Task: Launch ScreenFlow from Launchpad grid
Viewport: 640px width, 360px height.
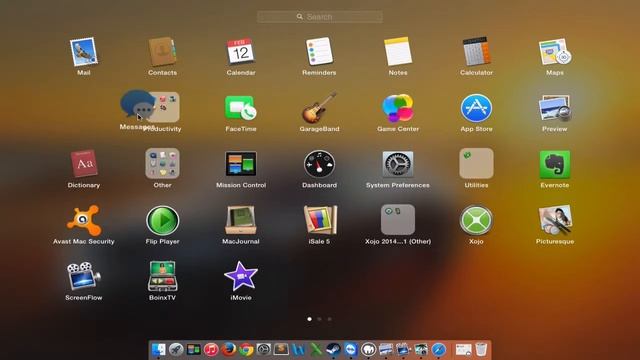Action: pos(84,276)
